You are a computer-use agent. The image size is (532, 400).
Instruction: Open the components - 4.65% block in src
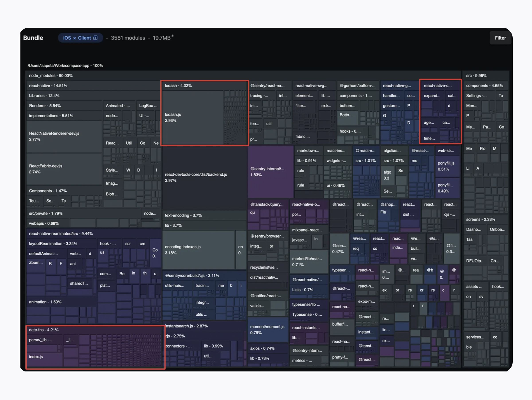(x=486, y=86)
